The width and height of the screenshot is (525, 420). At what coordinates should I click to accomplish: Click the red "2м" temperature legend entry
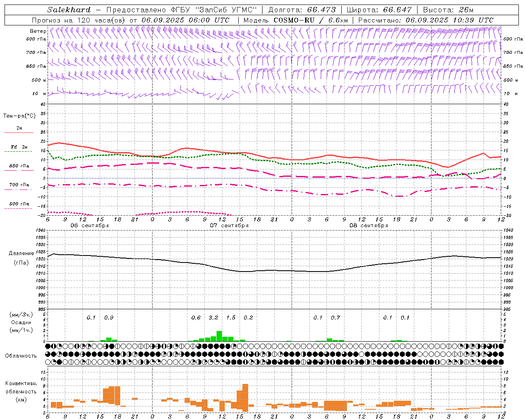point(19,128)
